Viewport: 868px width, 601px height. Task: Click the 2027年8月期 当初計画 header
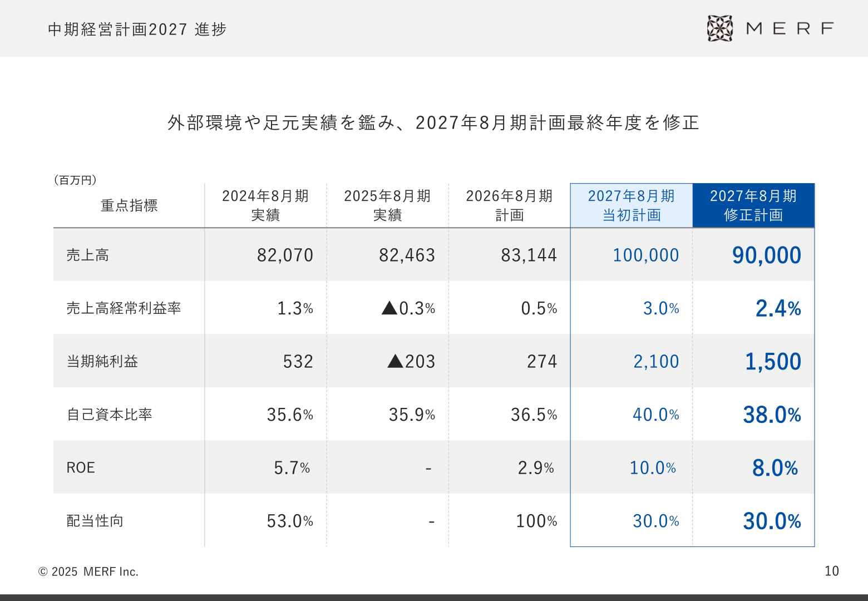coord(632,205)
